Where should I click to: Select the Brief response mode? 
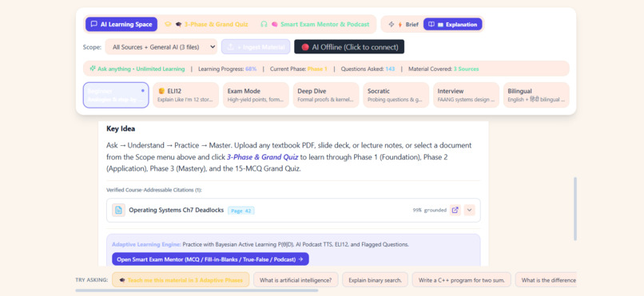click(403, 25)
